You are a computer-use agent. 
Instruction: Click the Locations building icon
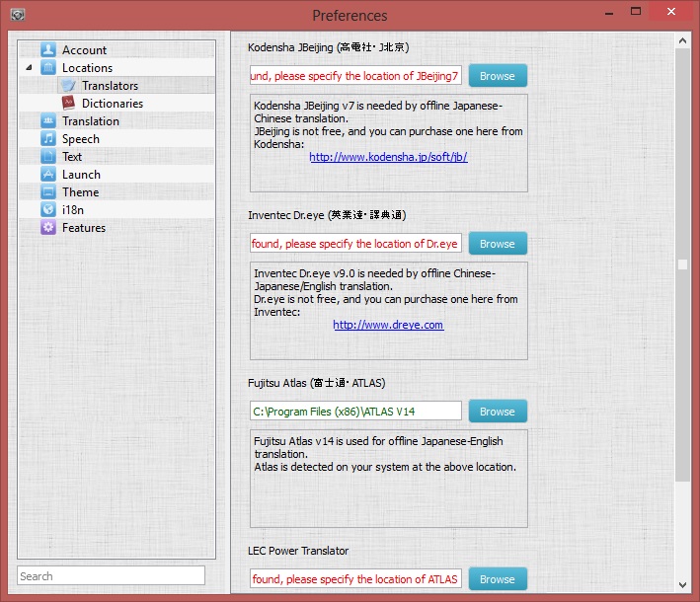(x=48, y=67)
